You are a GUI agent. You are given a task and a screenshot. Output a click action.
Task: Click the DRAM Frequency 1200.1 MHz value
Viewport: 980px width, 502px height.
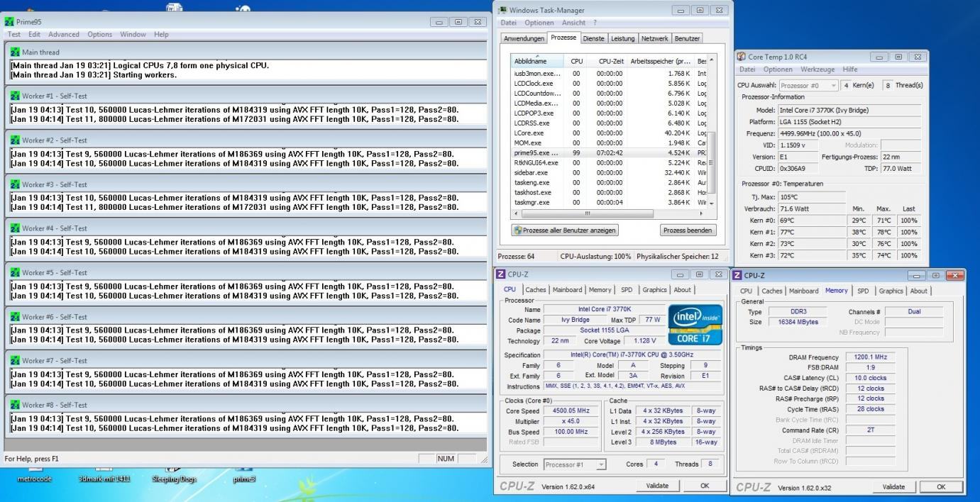point(869,357)
